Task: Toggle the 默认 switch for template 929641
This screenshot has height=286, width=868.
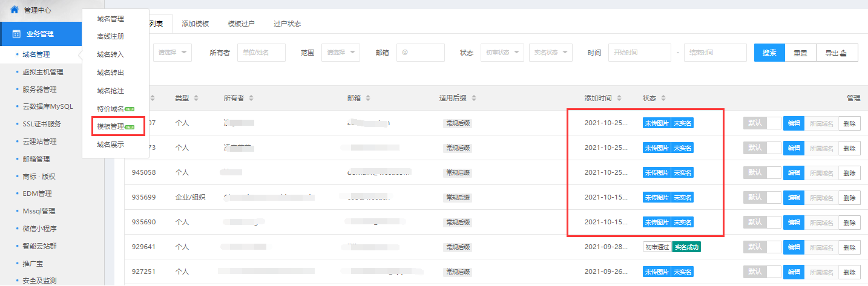Action: [762, 247]
